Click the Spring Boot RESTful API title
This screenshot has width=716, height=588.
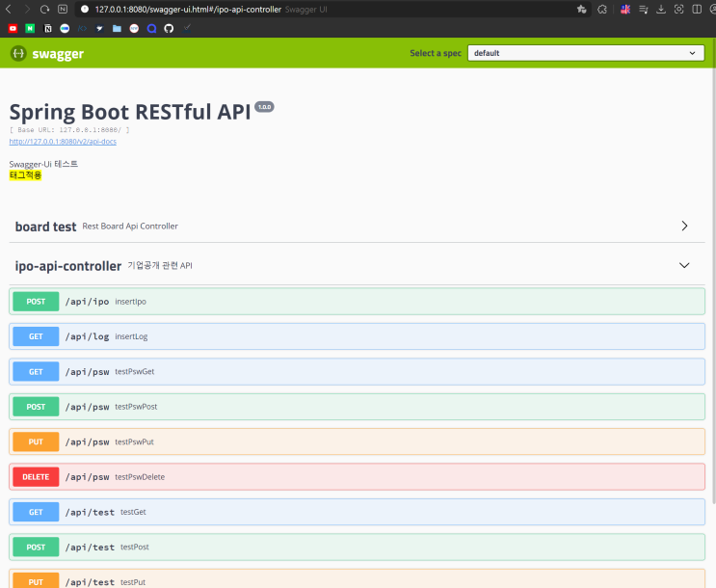click(x=130, y=112)
